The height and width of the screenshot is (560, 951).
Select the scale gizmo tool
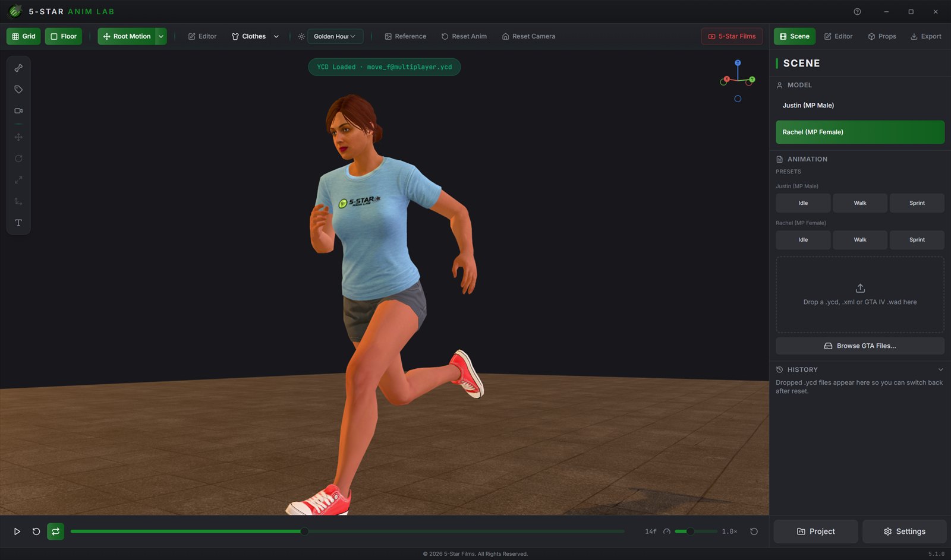pyautogui.click(x=18, y=180)
